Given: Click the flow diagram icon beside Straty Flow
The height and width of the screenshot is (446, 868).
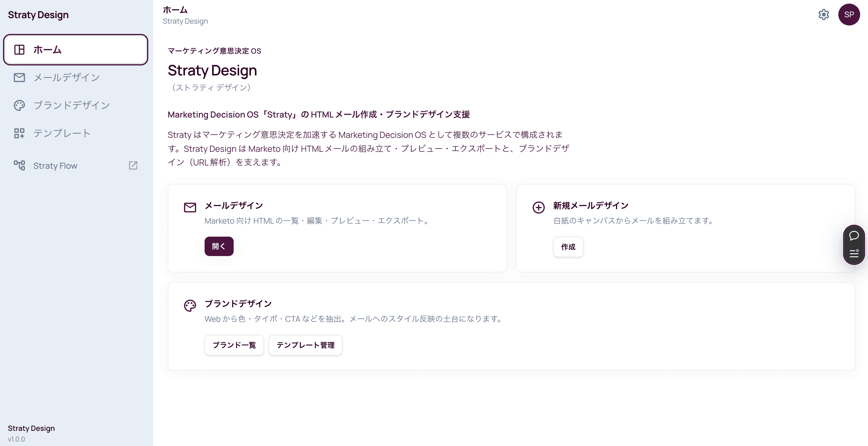Looking at the screenshot, I should [x=19, y=165].
